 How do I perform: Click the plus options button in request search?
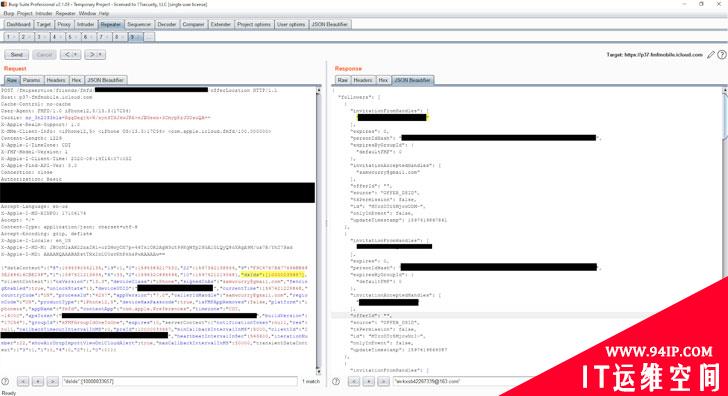pyautogui.click(x=38, y=381)
